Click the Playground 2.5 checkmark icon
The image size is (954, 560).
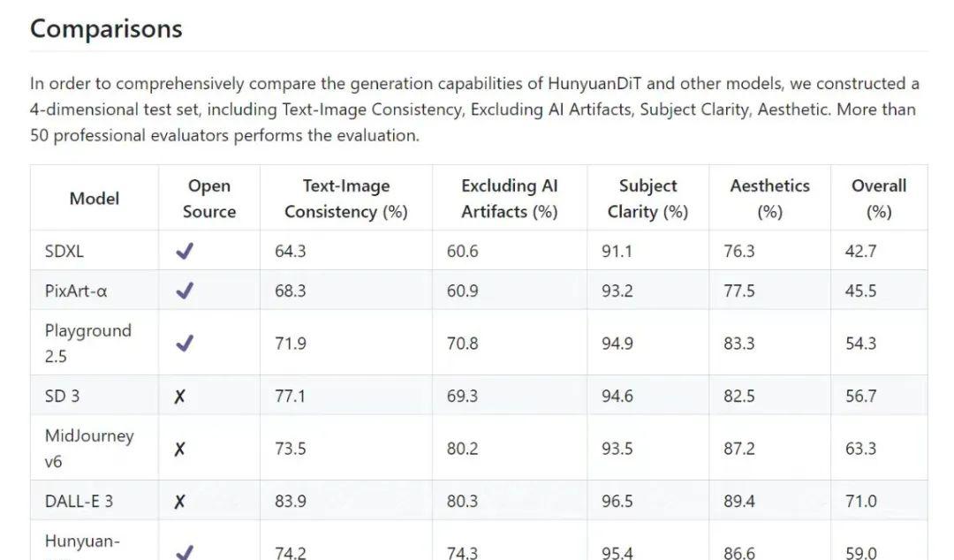[x=185, y=344]
